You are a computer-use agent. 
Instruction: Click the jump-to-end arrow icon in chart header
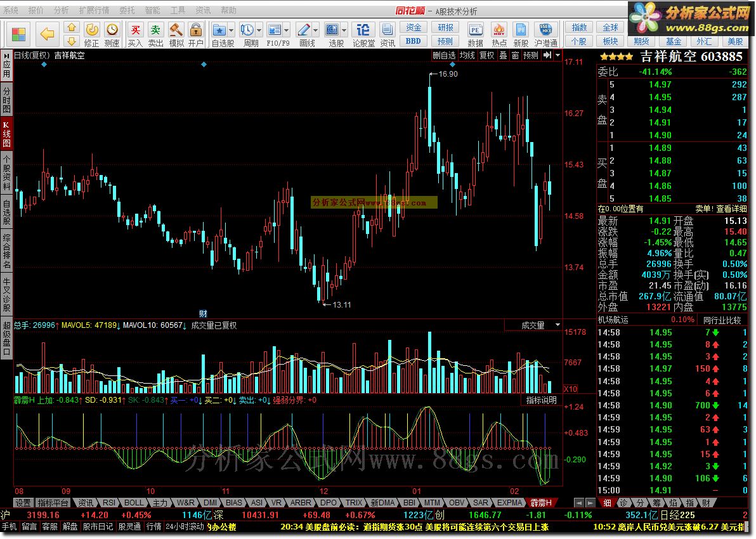click(547, 55)
